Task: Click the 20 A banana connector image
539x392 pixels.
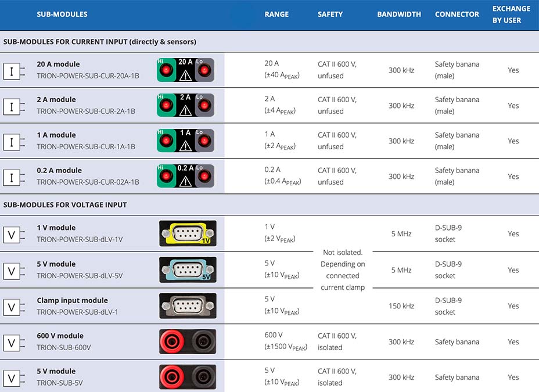Action: pyautogui.click(x=185, y=70)
